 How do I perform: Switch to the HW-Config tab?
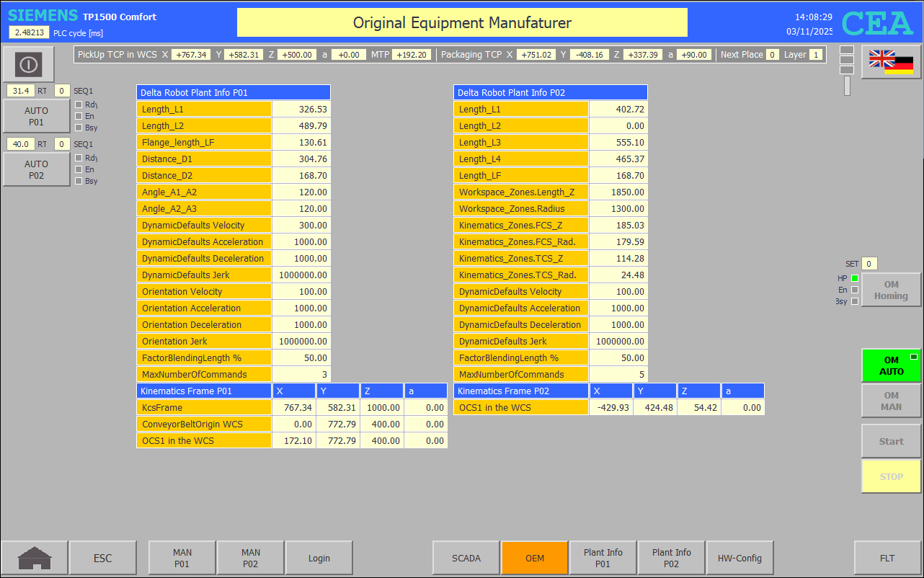point(739,558)
